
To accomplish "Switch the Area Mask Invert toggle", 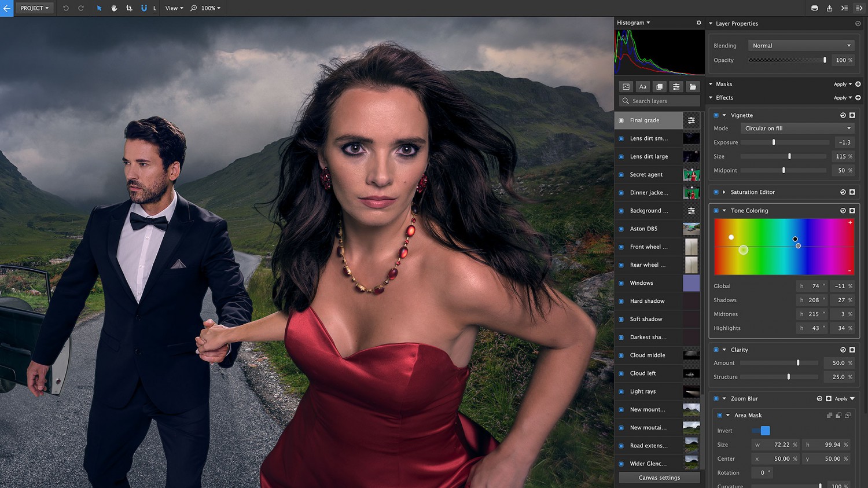I will pyautogui.click(x=761, y=431).
